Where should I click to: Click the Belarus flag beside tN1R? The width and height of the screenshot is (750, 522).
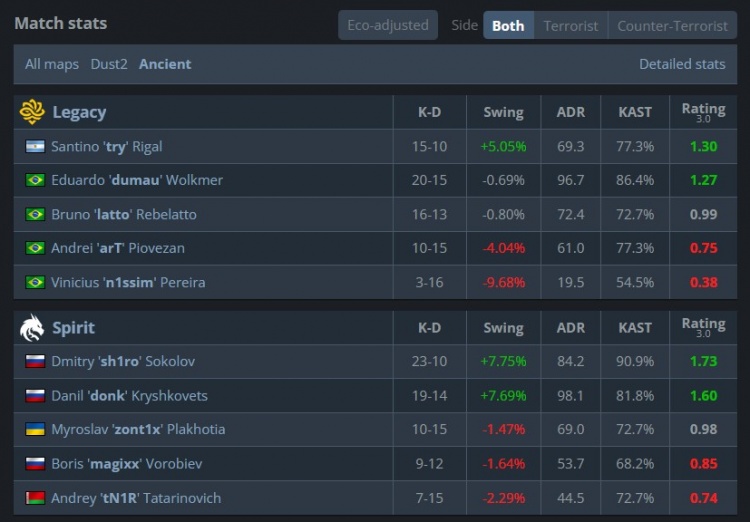35,498
